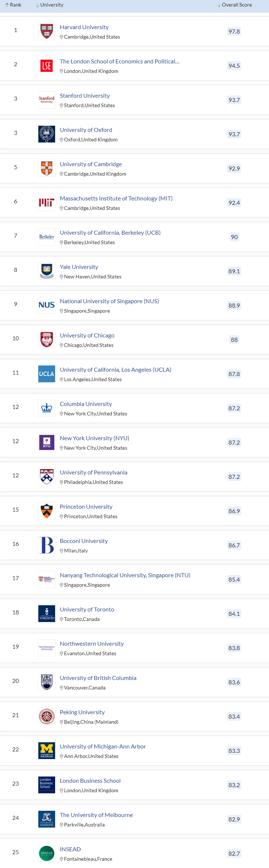Image resolution: width=269 pixels, height=868 pixels.
Task: Click the UBC crest logo
Action: tap(47, 682)
